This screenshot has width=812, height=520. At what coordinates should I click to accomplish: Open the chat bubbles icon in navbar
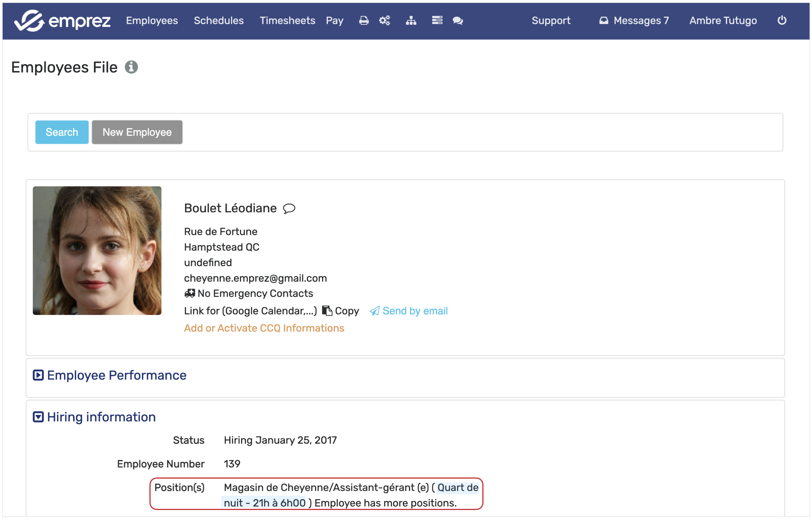point(458,21)
